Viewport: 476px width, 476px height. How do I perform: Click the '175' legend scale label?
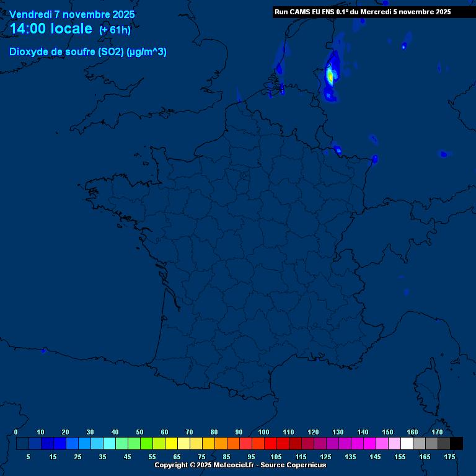(x=449, y=456)
